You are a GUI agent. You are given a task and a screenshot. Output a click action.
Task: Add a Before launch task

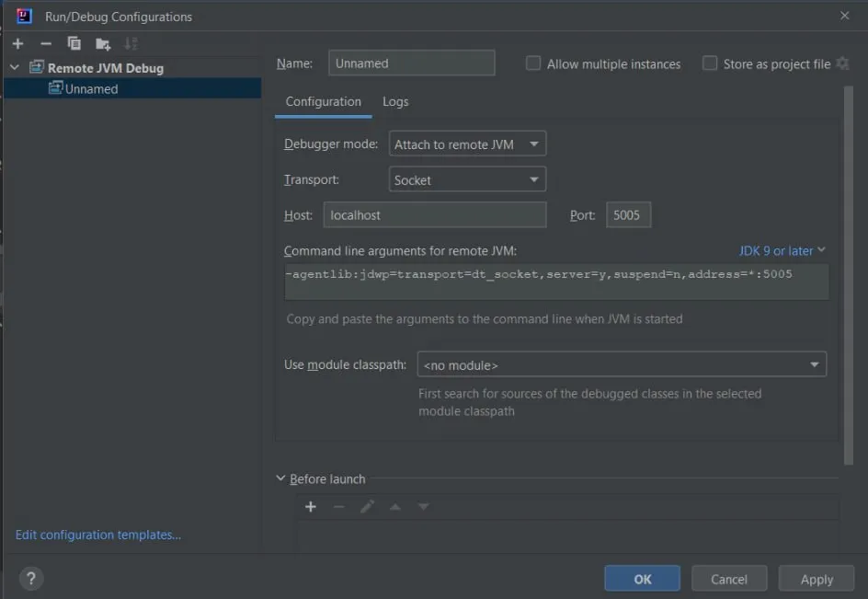[x=311, y=506]
